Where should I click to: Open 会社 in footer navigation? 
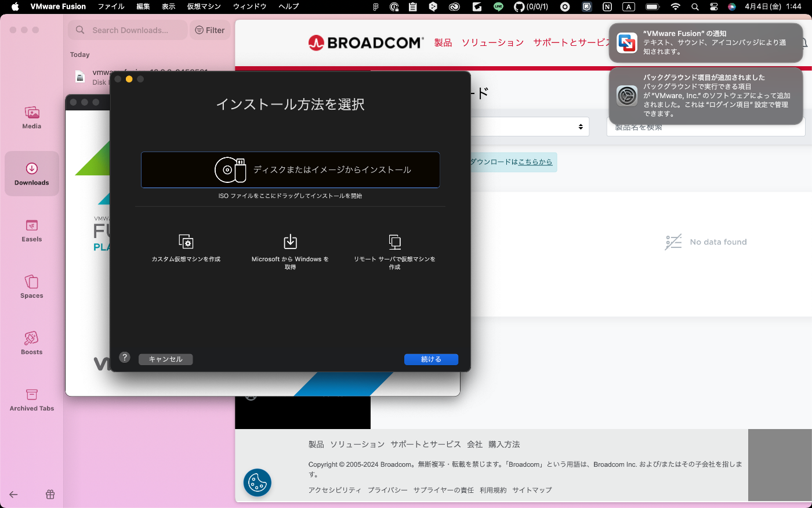[474, 444]
